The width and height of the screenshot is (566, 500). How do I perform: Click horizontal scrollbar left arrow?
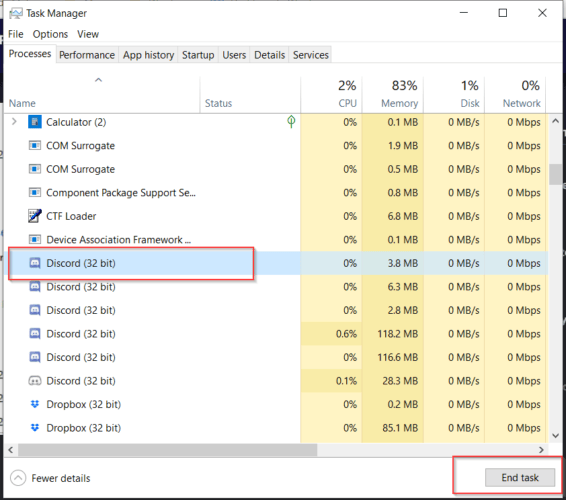click(11, 450)
